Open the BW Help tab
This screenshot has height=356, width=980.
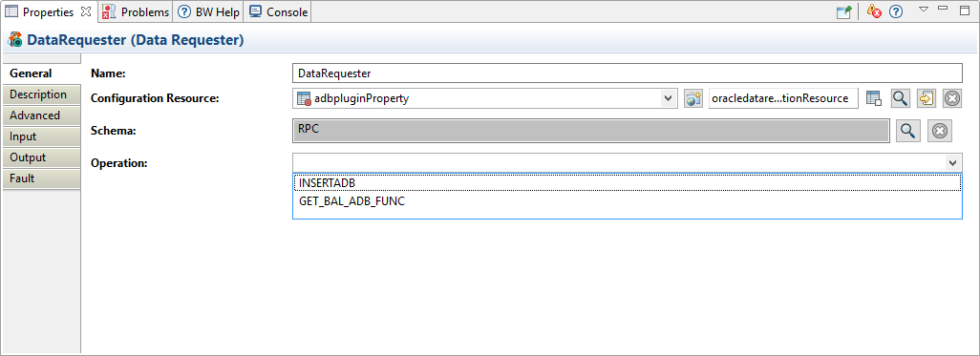[x=208, y=11]
